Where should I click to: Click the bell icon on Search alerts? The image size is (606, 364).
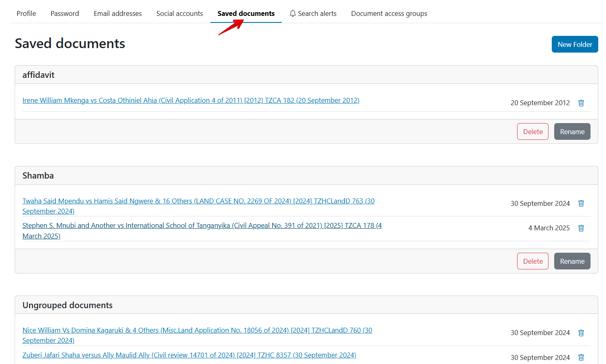tap(292, 13)
